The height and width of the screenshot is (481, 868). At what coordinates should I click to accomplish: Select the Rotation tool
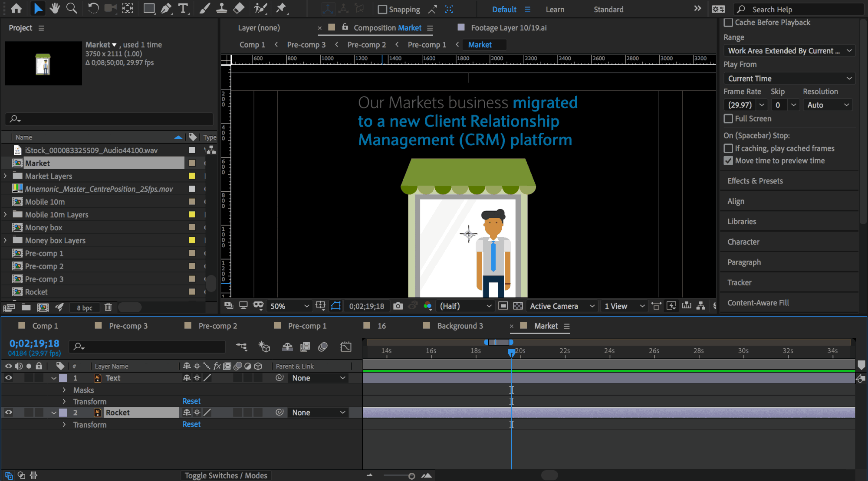click(x=93, y=8)
